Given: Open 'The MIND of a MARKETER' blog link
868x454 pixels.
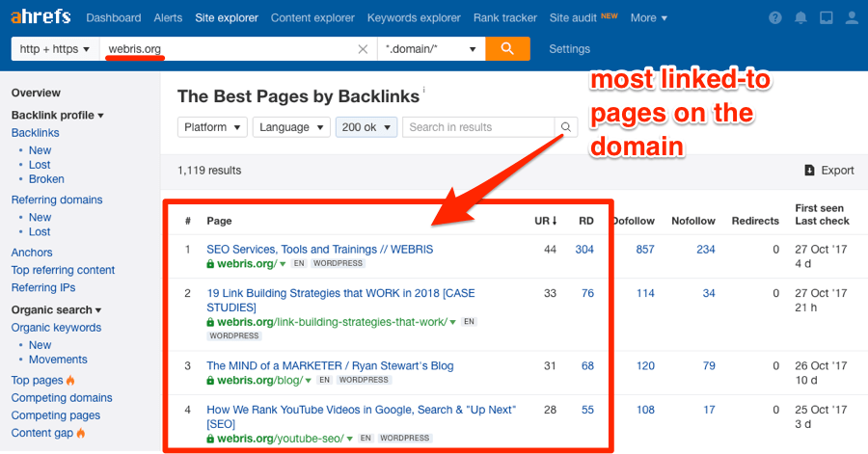Looking at the screenshot, I should 330,365.
